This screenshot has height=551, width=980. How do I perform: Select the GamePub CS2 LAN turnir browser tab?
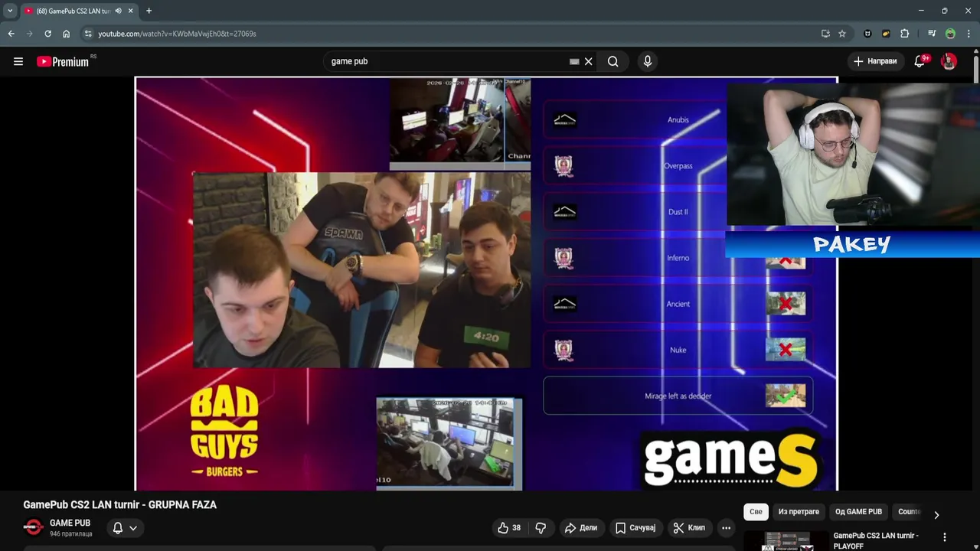coord(80,11)
